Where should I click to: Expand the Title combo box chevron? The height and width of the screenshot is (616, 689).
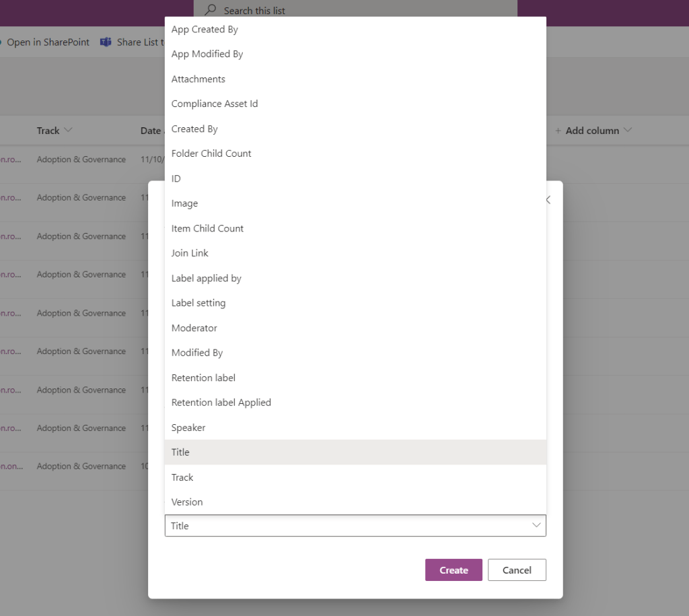point(536,526)
